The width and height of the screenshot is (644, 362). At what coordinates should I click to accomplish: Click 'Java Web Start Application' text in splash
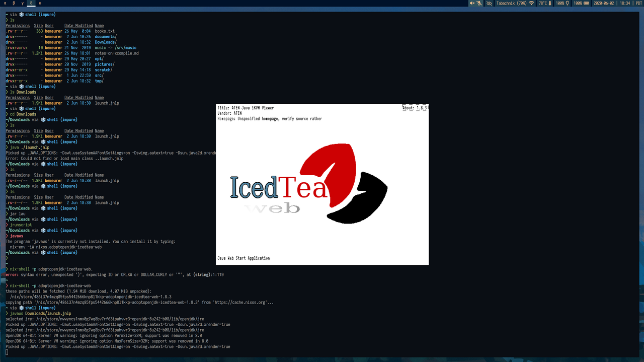click(244, 258)
